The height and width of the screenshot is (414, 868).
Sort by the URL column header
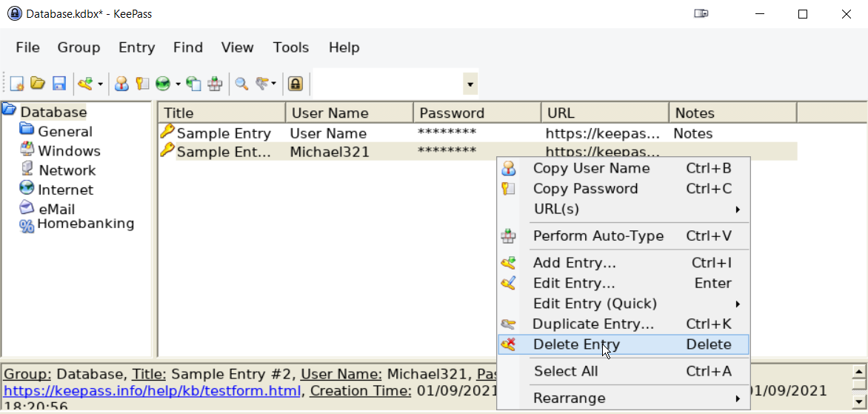(605, 113)
